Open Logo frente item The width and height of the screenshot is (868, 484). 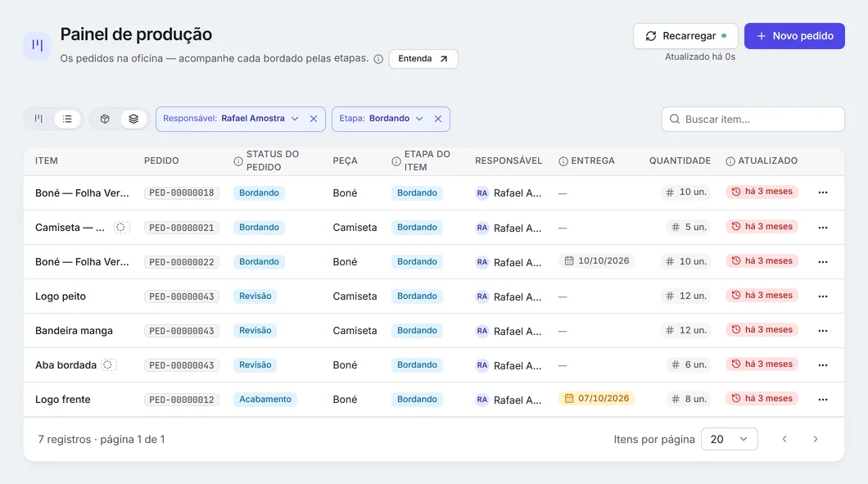(x=62, y=400)
